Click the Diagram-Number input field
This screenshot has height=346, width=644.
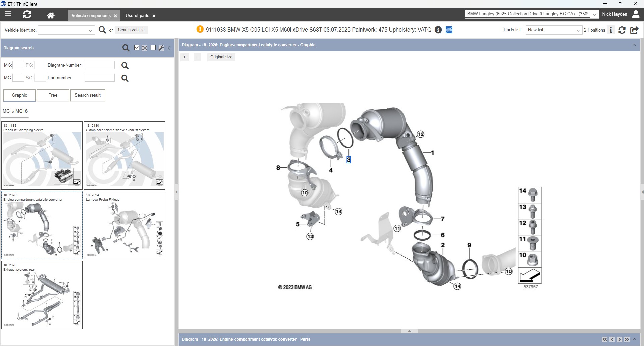coord(100,65)
